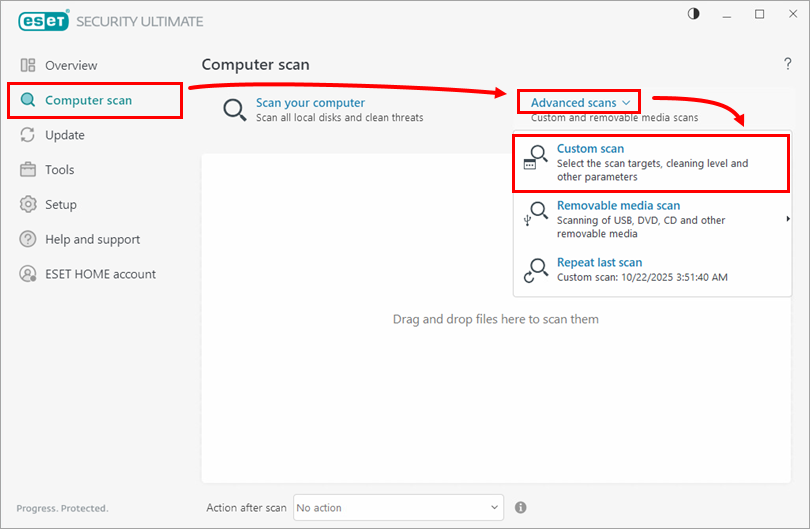Click the magnifier icon for Scan your computer
Image resolution: width=810 pixels, height=529 pixels.
[235, 110]
